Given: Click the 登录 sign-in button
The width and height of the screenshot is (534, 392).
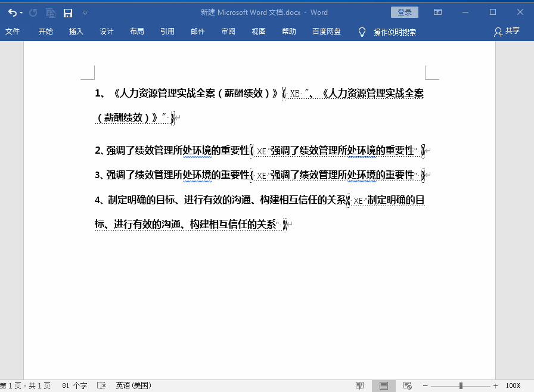Looking at the screenshot, I should (405, 13).
